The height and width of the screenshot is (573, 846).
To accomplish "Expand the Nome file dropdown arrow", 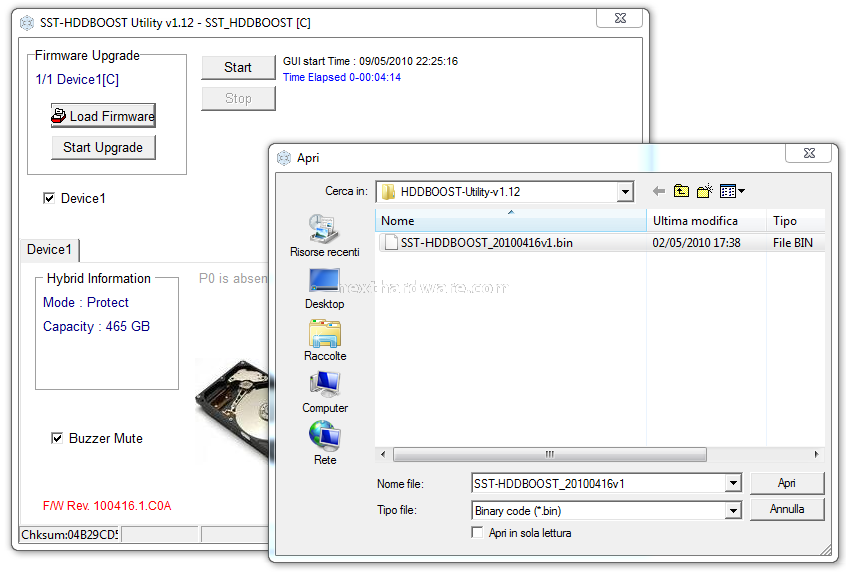I will coord(733,483).
